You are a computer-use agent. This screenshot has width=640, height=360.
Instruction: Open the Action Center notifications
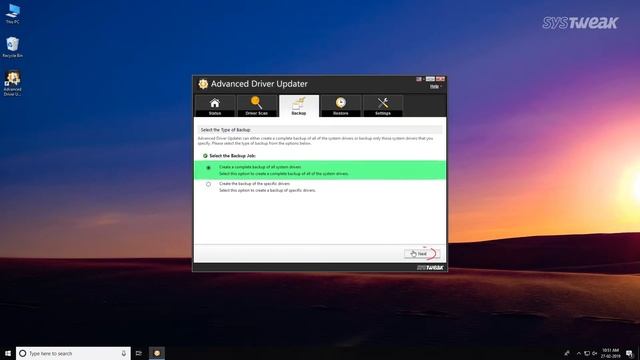tap(630, 353)
